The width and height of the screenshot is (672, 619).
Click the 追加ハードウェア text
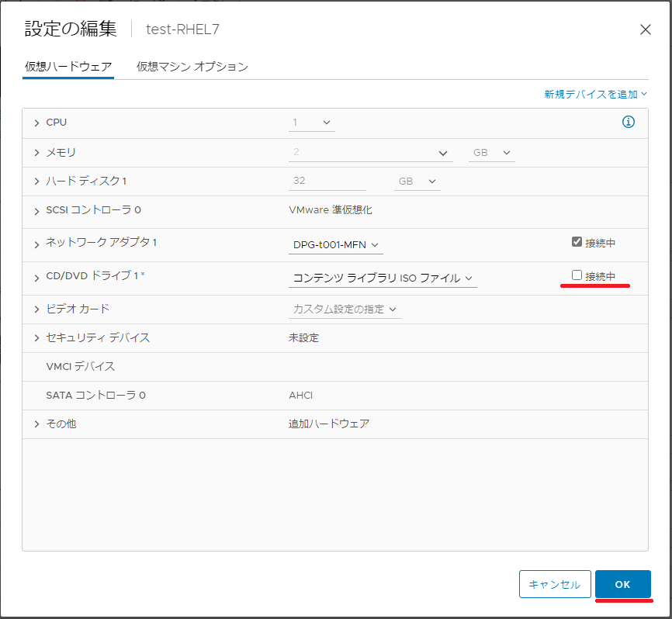point(329,424)
